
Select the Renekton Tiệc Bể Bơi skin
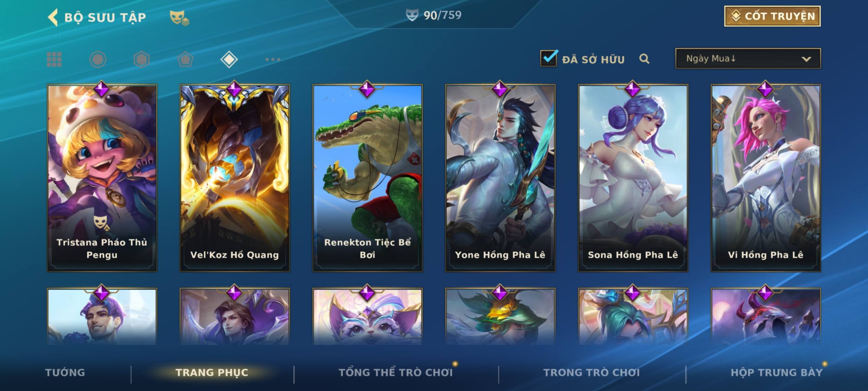click(367, 178)
